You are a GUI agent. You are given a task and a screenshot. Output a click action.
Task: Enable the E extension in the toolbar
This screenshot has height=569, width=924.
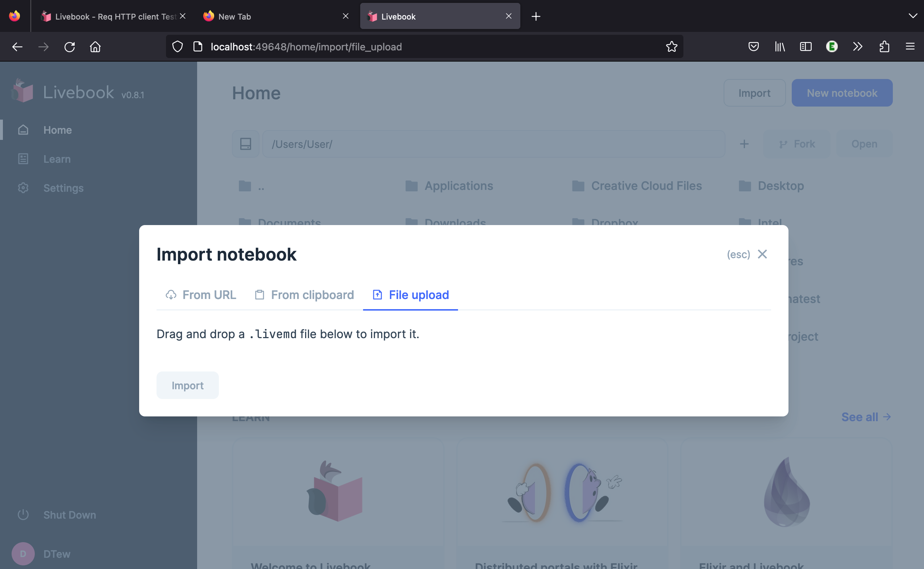832,47
